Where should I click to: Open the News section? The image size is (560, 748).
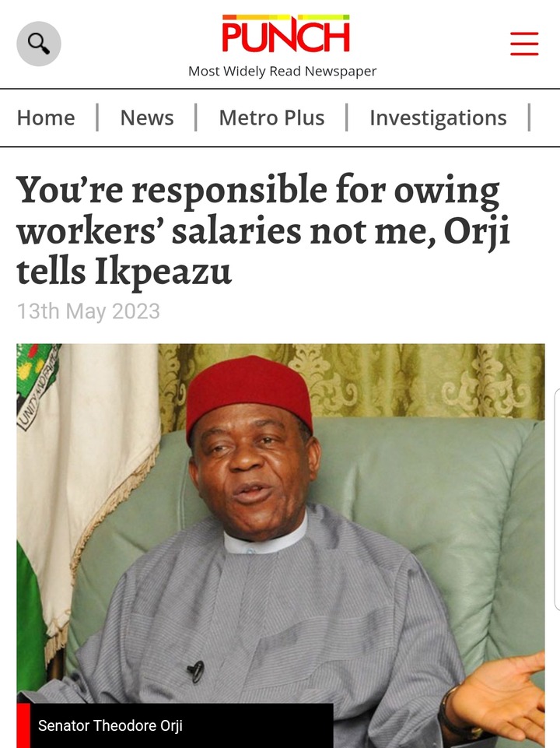pos(147,118)
